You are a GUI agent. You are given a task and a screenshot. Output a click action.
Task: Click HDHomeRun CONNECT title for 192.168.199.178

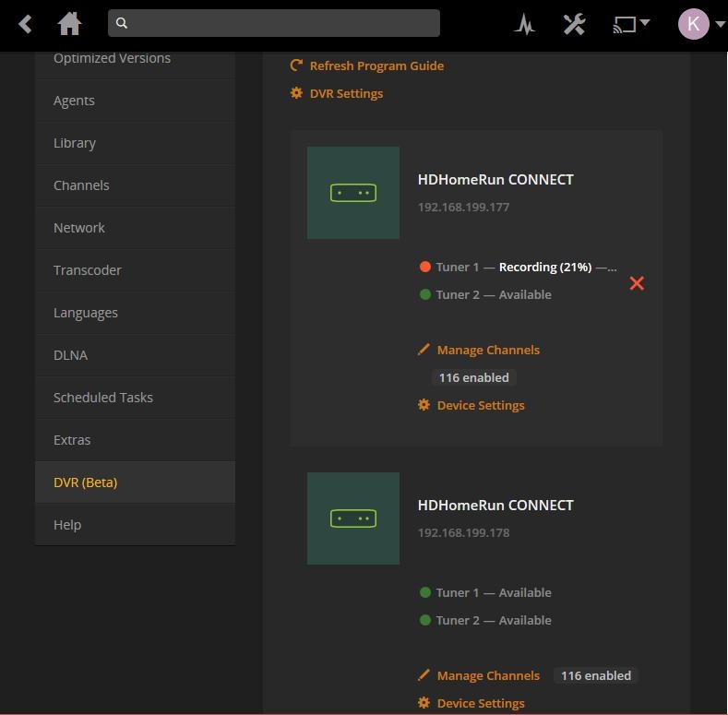[495, 506]
